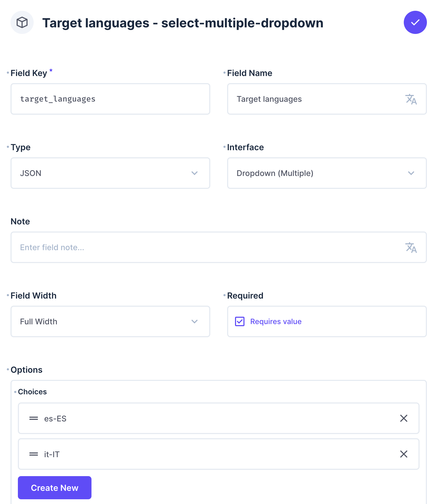Click the Requires value label

[276, 321]
